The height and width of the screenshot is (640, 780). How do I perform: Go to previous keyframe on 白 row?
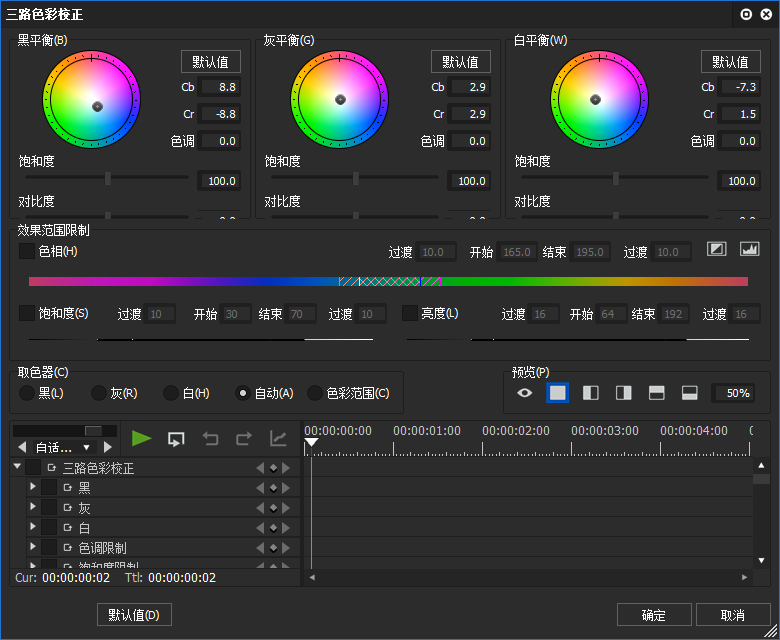tap(260, 528)
